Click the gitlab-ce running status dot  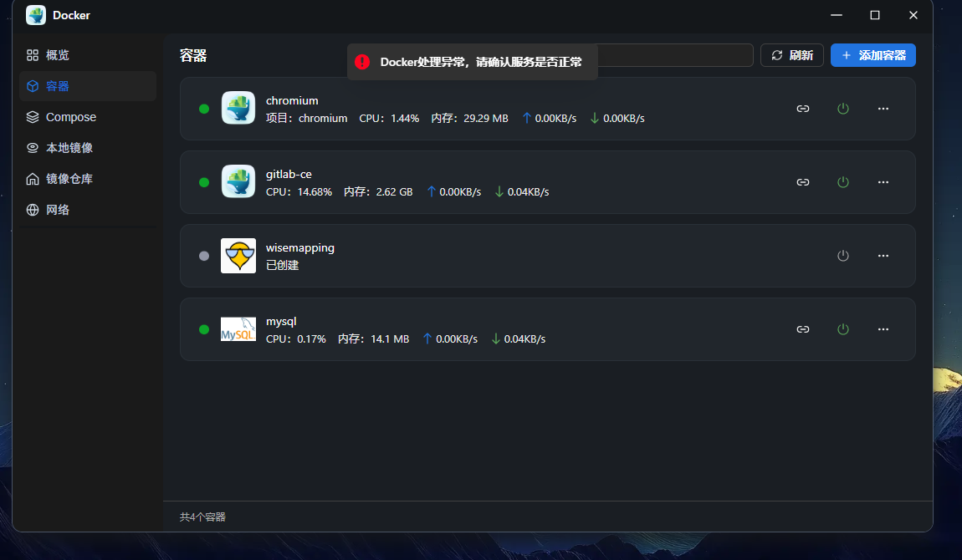(x=204, y=182)
